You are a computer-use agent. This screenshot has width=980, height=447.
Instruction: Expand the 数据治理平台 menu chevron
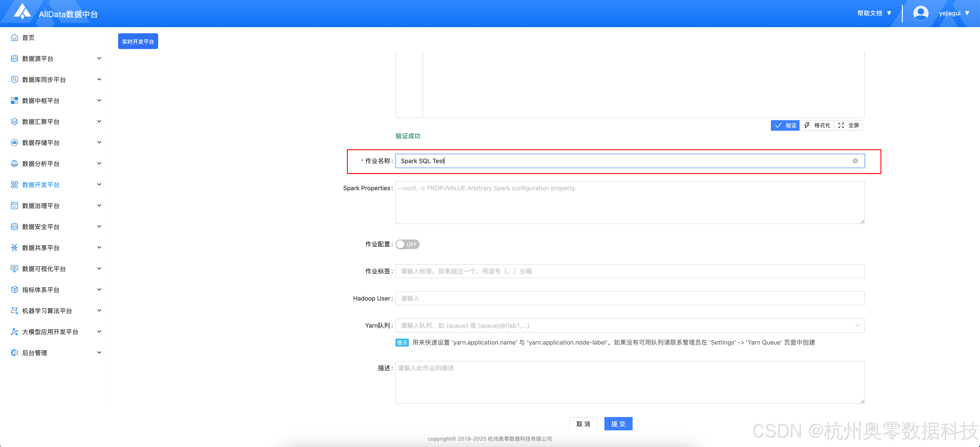click(x=99, y=206)
